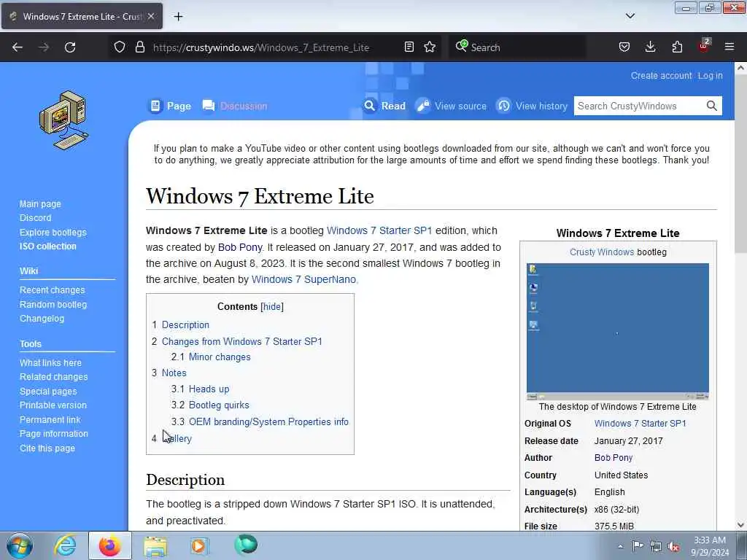Viewport: 747px width, 560px height.
Task: Open the View source tab
Action: pos(451,106)
